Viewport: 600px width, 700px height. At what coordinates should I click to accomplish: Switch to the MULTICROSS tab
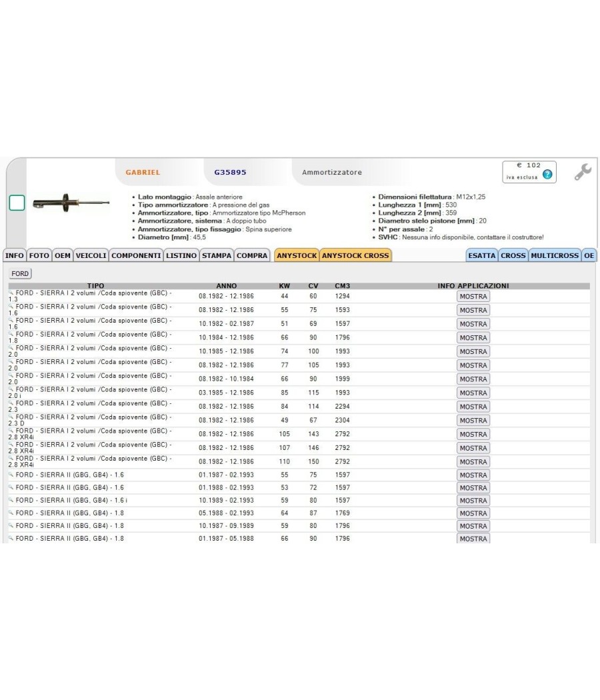[x=555, y=255]
